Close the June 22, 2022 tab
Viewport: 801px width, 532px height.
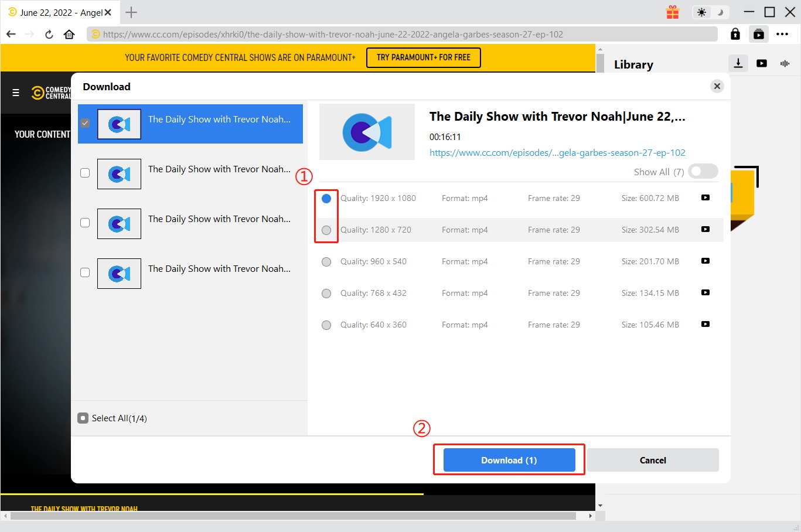(x=108, y=12)
